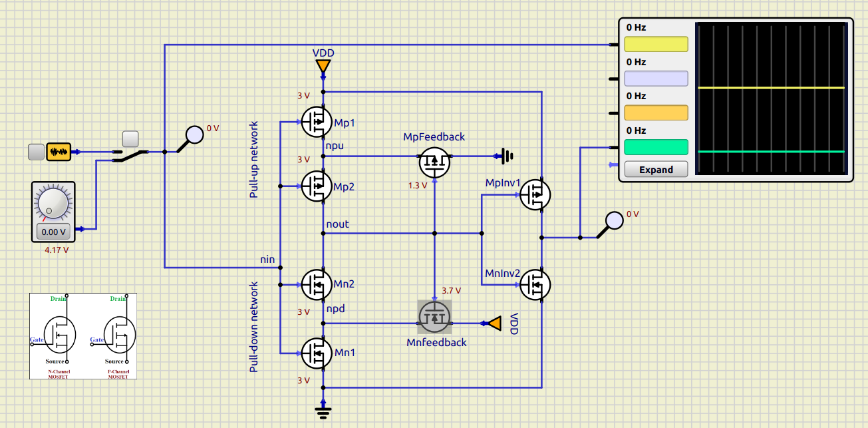Click the green channel color swatch
This screenshot has height=428, width=868.
pos(656,147)
